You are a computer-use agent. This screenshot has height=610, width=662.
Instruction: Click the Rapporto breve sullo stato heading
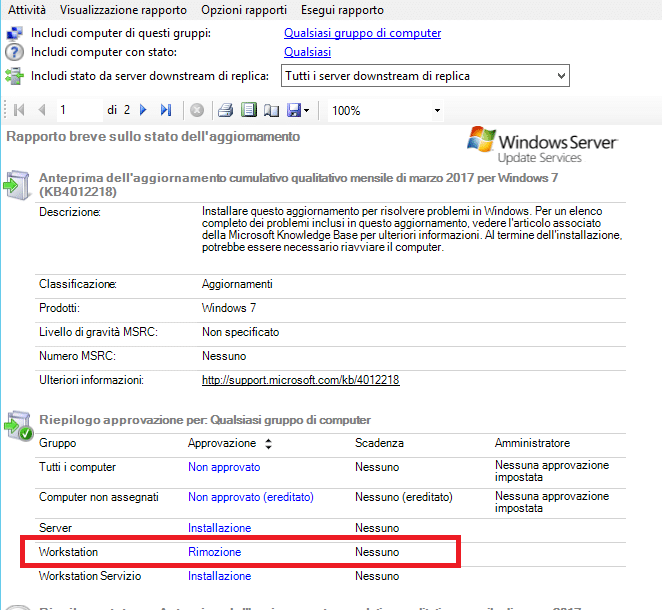153,136
